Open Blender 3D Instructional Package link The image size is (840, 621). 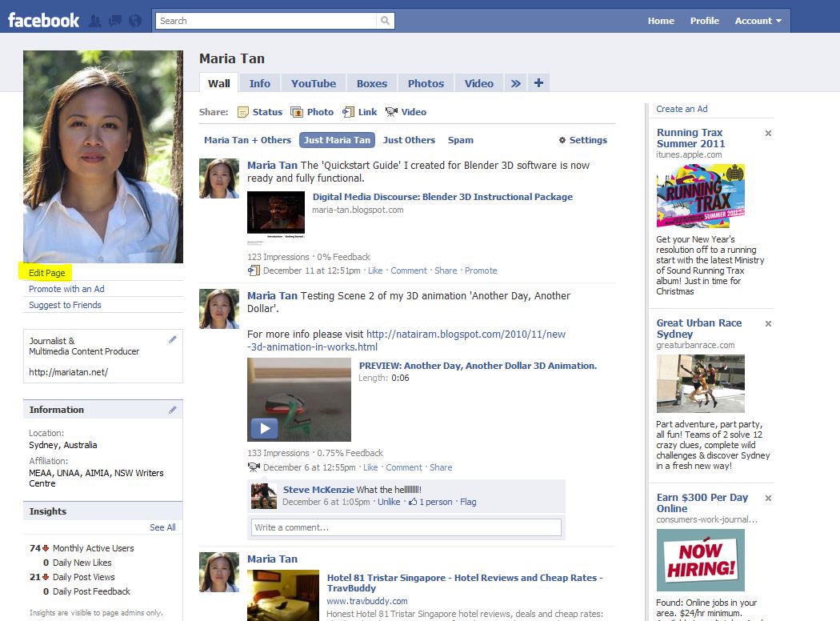click(442, 197)
